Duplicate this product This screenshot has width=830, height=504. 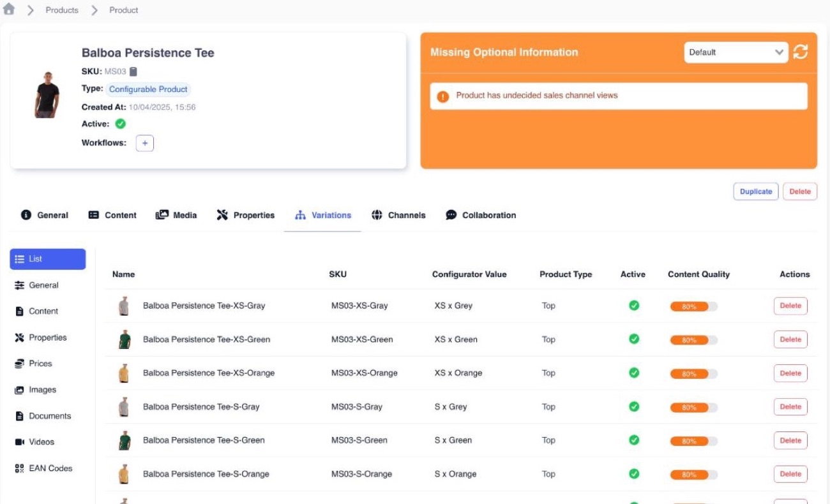click(756, 191)
